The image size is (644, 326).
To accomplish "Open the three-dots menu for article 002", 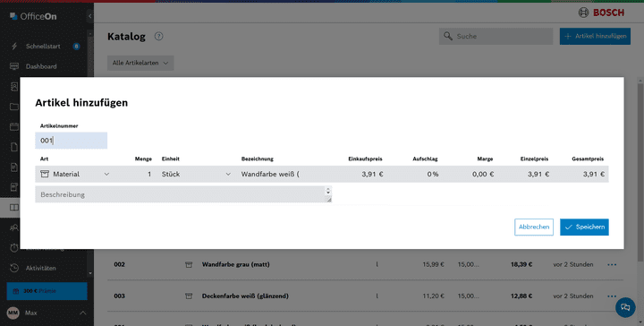I will click(612, 265).
